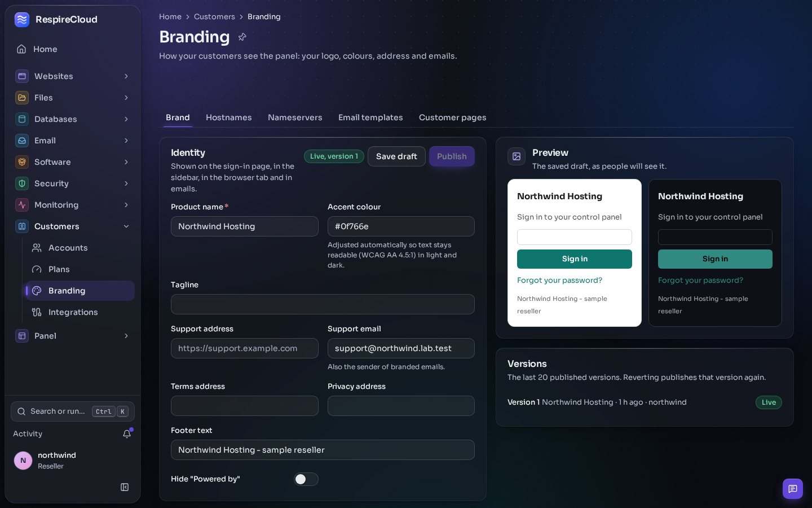The height and width of the screenshot is (508, 812).
Task: Switch to the Hostnames tab
Action: point(229,117)
